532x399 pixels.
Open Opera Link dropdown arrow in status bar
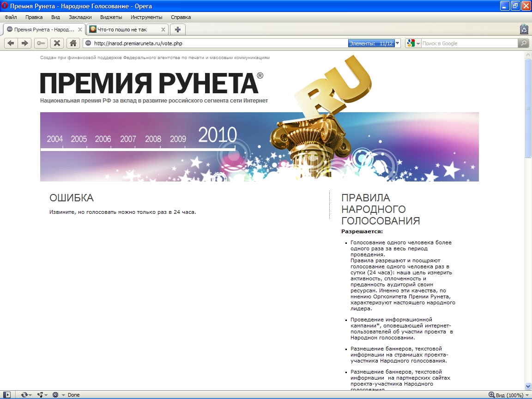(x=30, y=395)
